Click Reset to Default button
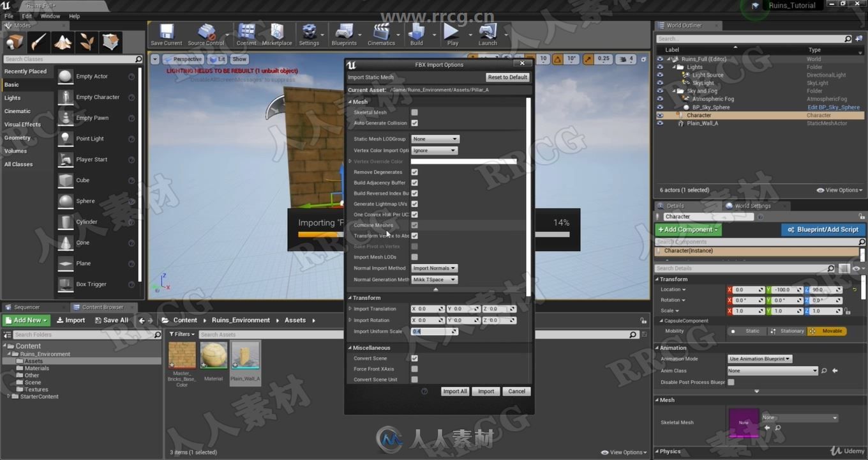This screenshot has width=868, height=460. coord(507,77)
